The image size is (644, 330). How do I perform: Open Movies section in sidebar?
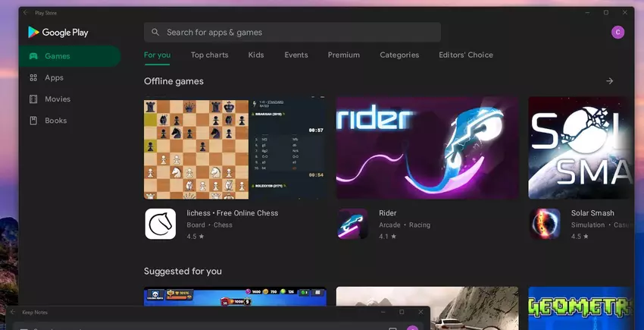point(57,99)
